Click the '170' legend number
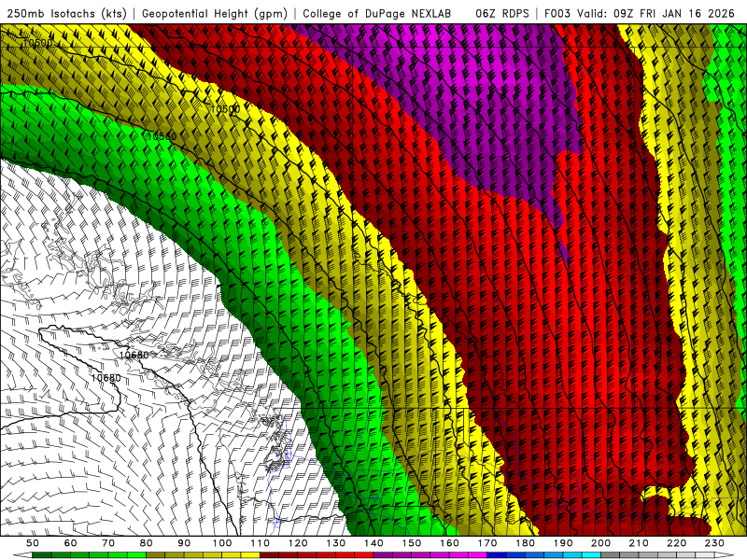Image resolution: width=747 pixels, height=560 pixels. [486, 543]
